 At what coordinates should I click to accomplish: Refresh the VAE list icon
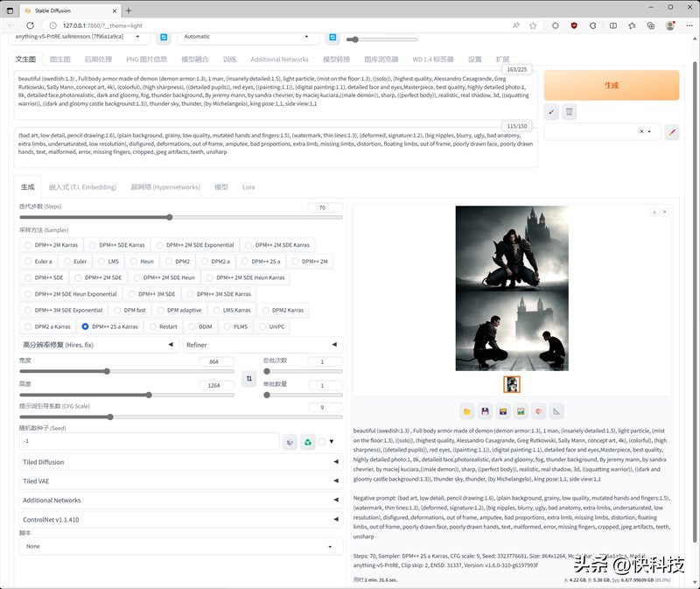332,38
